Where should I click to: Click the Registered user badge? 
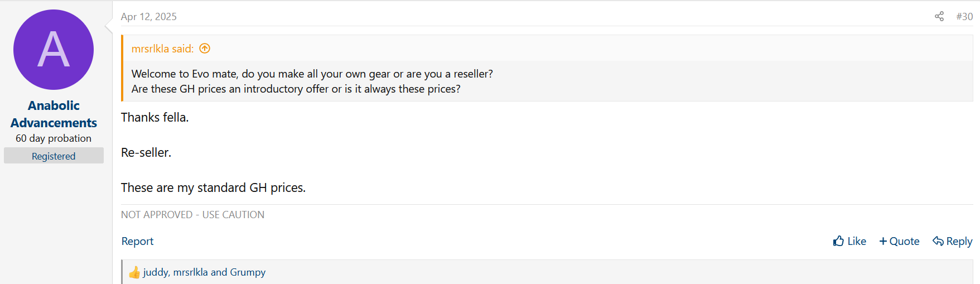click(x=54, y=156)
